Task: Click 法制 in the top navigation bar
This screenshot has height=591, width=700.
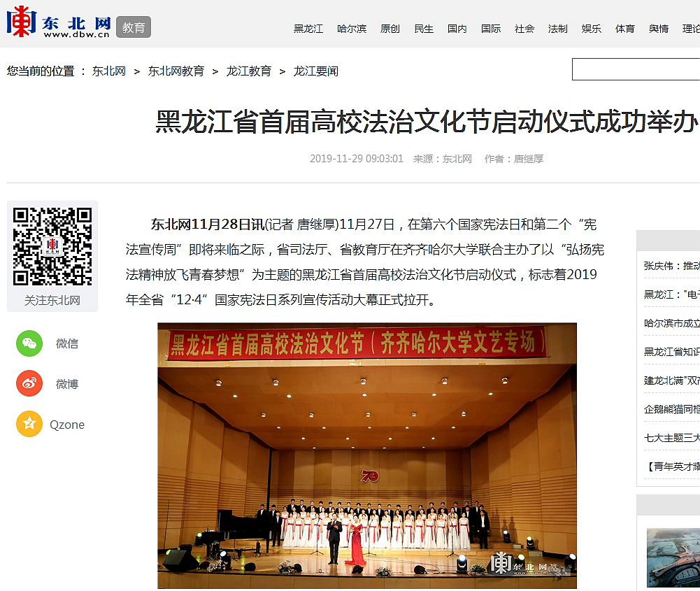Action: pyautogui.click(x=558, y=29)
